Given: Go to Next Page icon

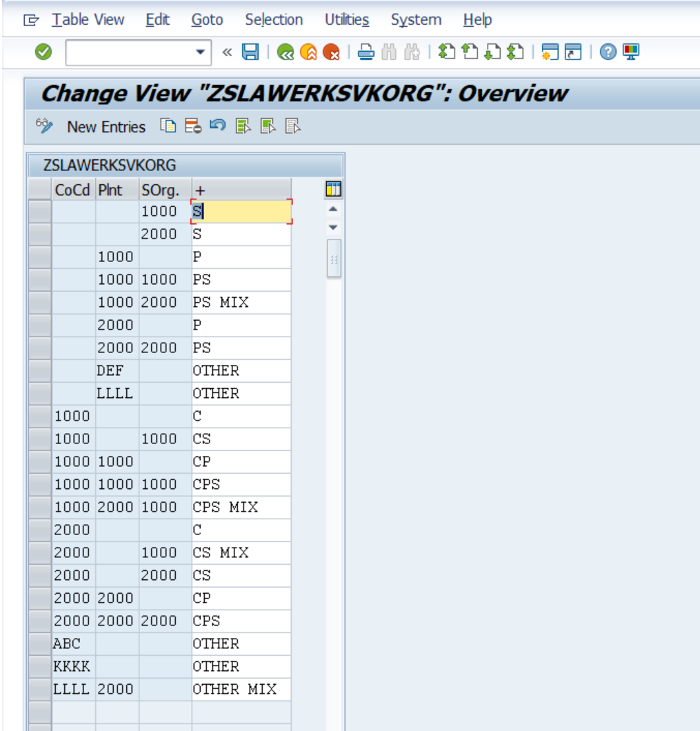Looking at the screenshot, I should click(492, 52).
